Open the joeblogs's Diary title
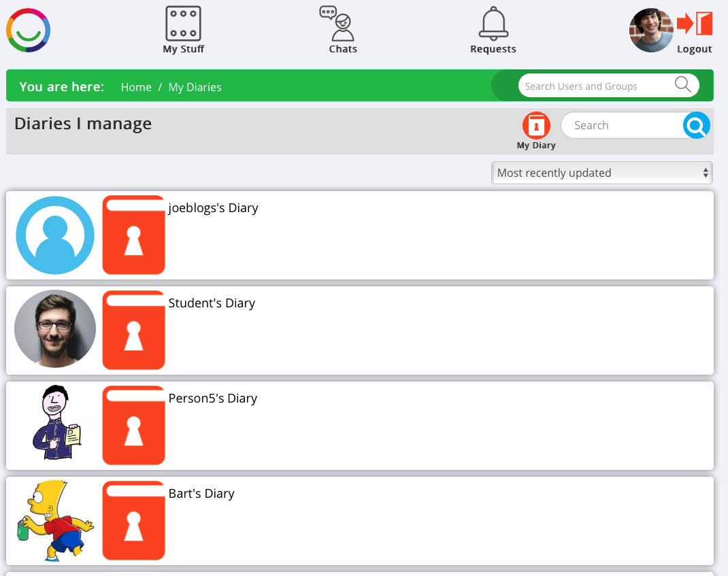728x576 pixels. coord(213,208)
